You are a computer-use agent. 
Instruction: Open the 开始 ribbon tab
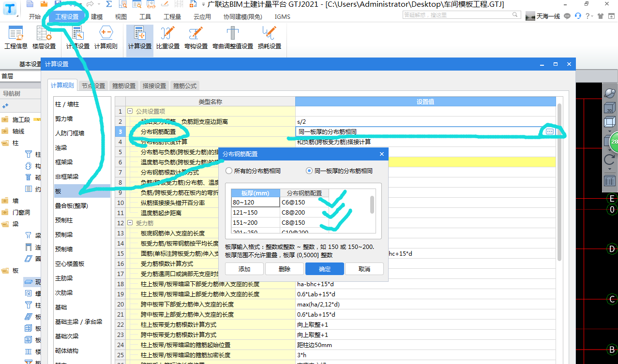click(x=35, y=16)
